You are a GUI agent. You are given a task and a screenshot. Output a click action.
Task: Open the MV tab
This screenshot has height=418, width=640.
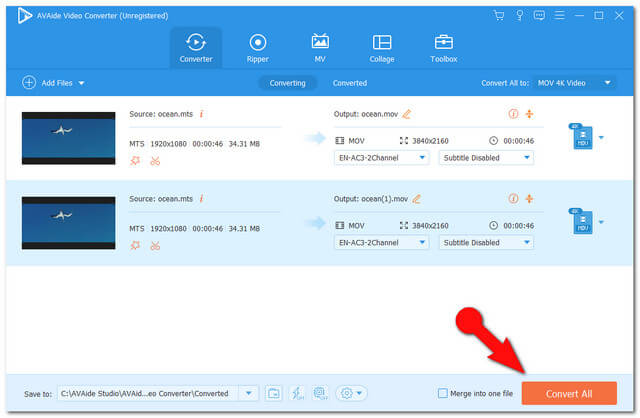tap(320, 48)
